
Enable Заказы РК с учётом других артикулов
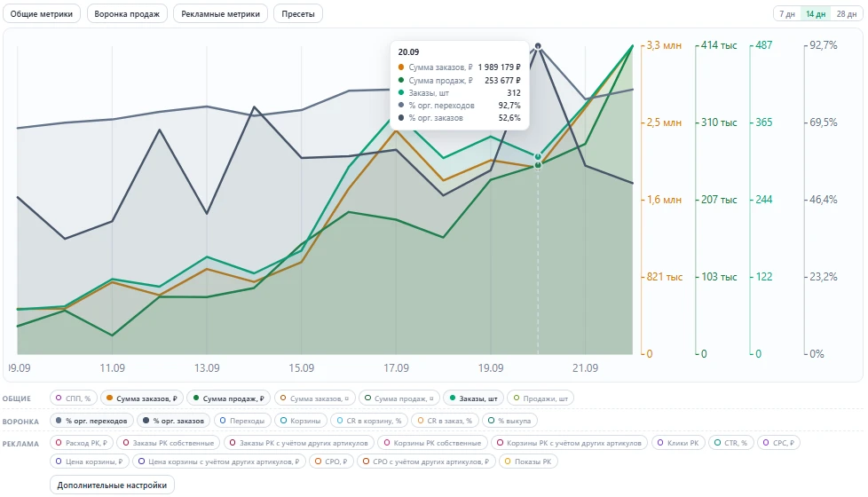[299, 443]
